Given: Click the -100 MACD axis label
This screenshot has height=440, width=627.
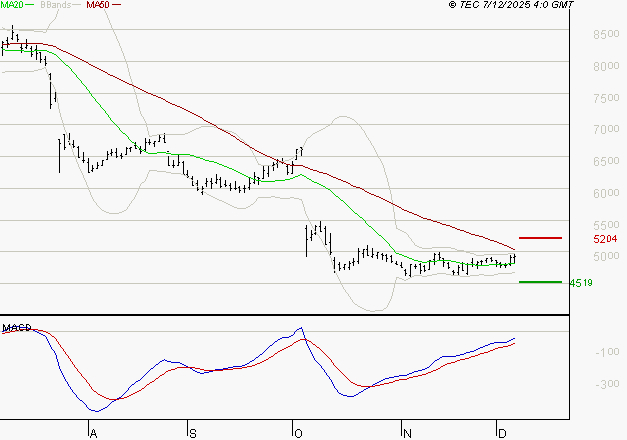Looking at the screenshot, I should click(x=607, y=352).
